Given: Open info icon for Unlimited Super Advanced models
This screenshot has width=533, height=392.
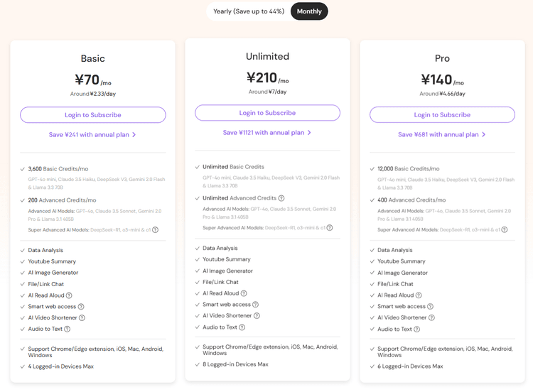Looking at the screenshot, I should coord(330,228).
